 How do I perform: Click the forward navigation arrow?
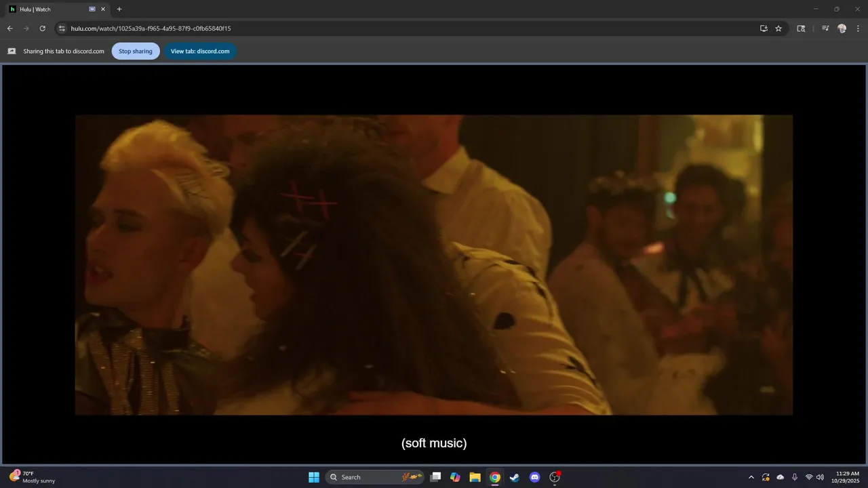point(26,28)
